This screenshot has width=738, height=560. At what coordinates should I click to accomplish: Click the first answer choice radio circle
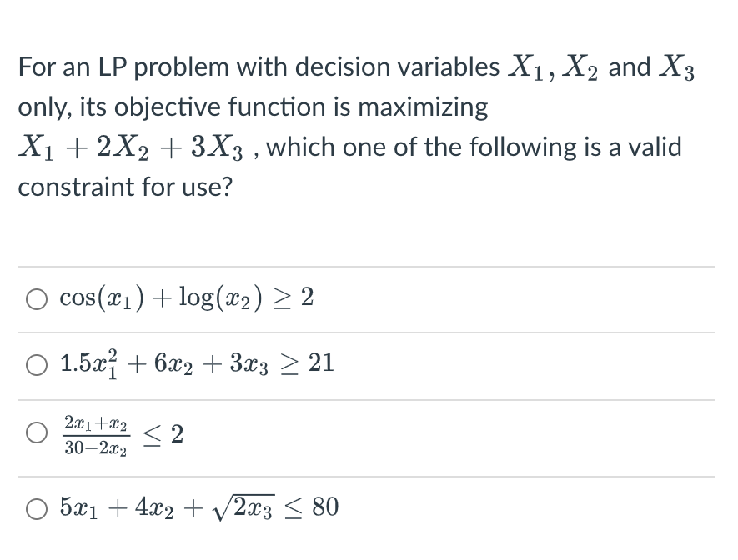coord(37,298)
